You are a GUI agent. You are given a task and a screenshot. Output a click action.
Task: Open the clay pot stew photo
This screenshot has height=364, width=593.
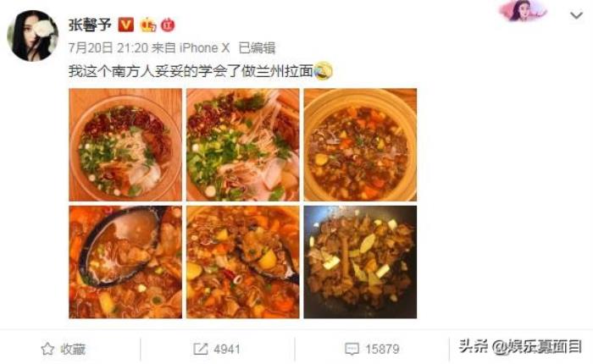(x=360, y=145)
